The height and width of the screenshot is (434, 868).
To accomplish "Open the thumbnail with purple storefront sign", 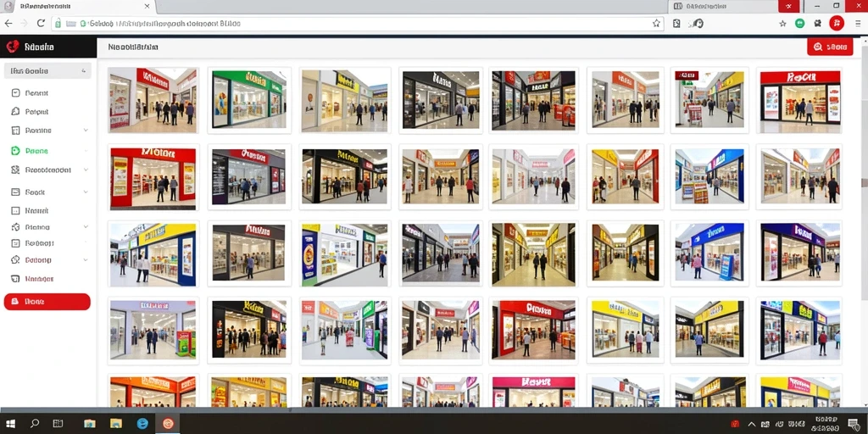I will [800, 253].
